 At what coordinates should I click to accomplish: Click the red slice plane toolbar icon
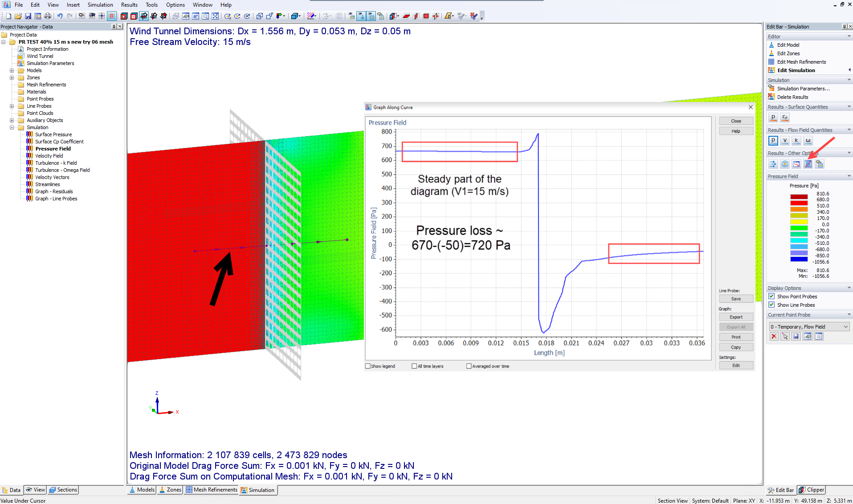tap(406, 16)
